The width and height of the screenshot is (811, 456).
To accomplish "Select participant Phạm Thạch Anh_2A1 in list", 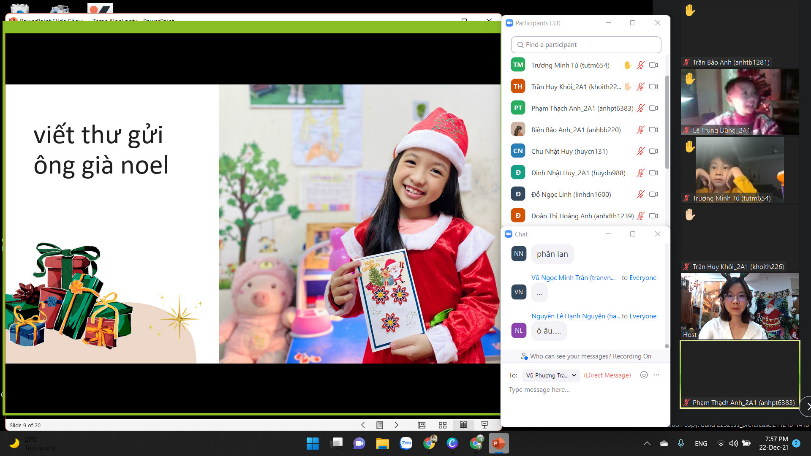I will pyautogui.click(x=567, y=108).
